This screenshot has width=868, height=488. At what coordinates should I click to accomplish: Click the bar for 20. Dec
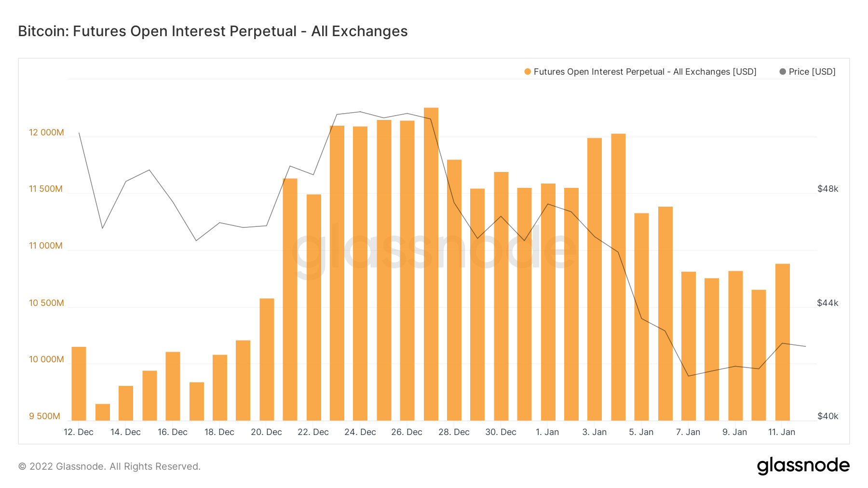click(267, 359)
